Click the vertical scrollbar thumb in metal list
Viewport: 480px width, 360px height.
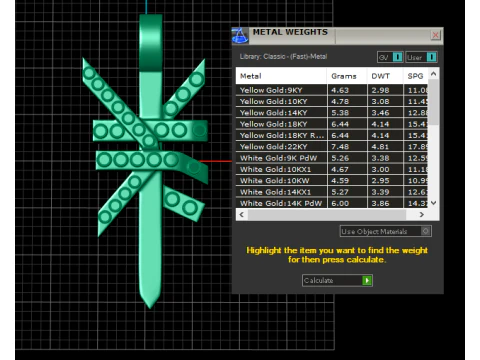(x=433, y=102)
